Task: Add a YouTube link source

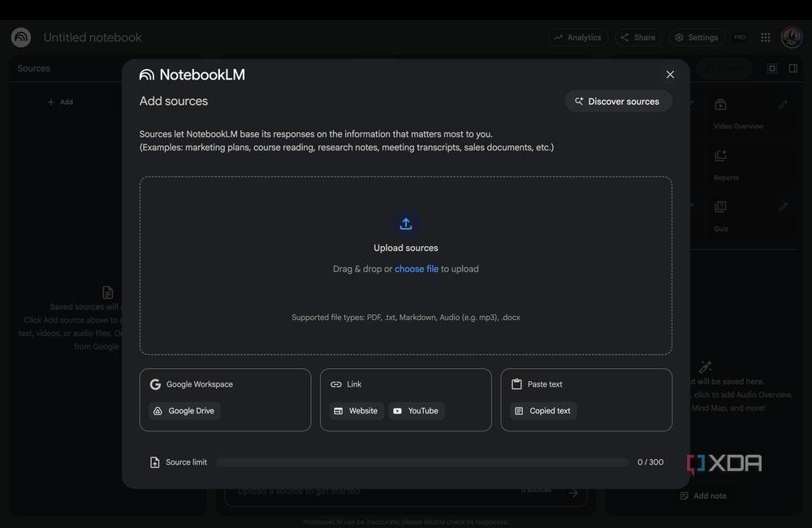Action: [417, 411]
